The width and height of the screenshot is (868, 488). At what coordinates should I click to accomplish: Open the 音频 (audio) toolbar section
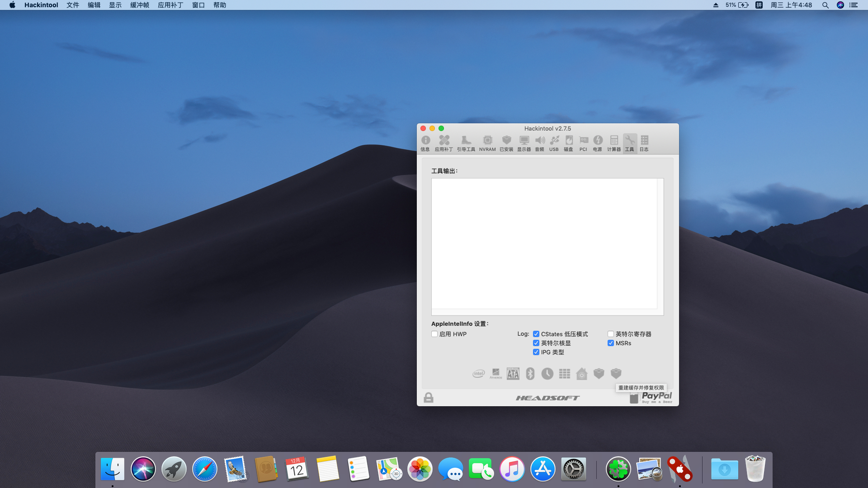[x=540, y=143]
